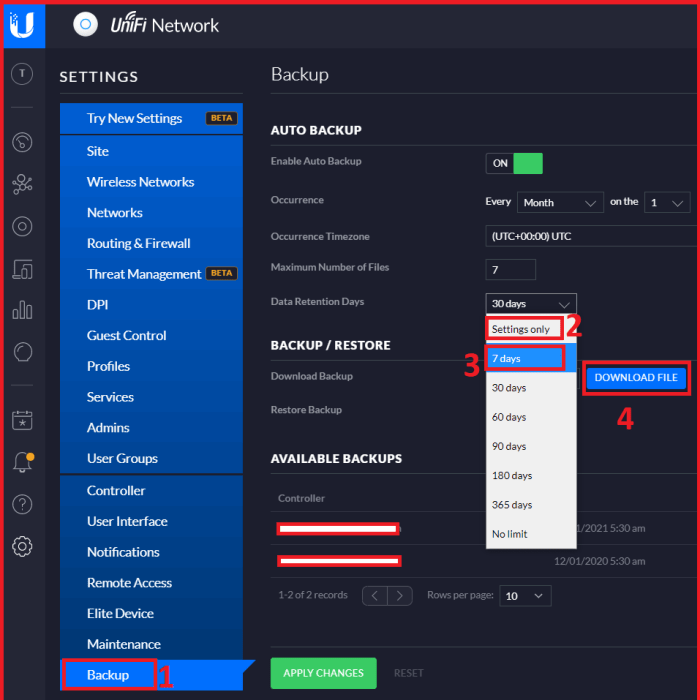Open the DPI settings section
700x700 pixels.
pos(151,305)
